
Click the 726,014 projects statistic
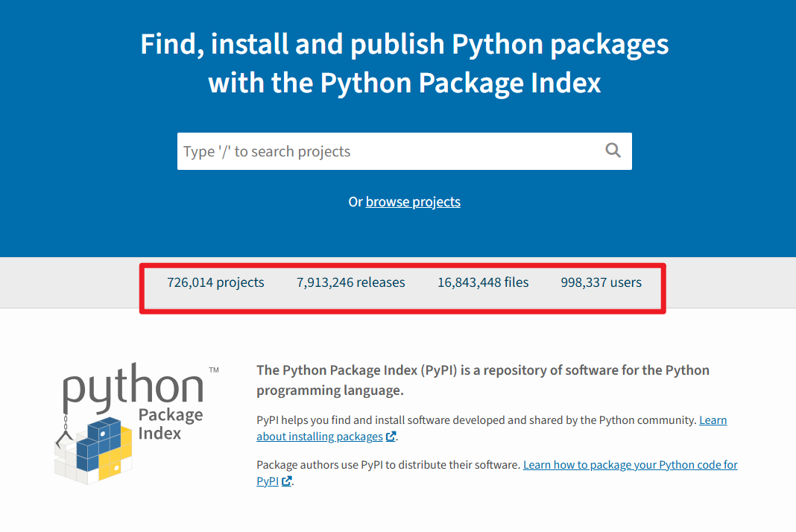tap(215, 282)
